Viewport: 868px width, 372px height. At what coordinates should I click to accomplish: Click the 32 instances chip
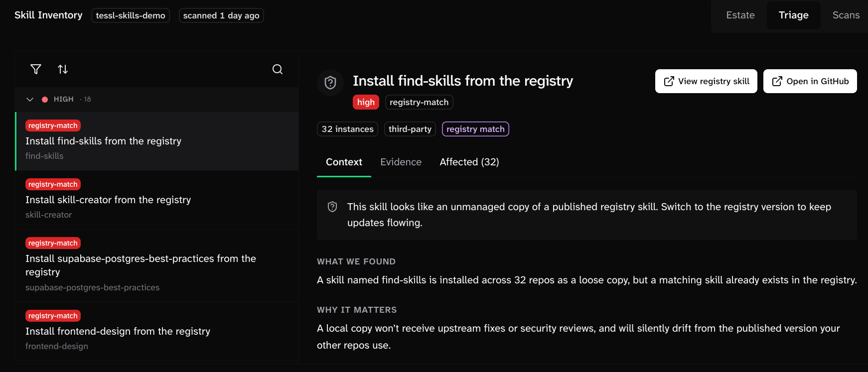(x=347, y=129)
